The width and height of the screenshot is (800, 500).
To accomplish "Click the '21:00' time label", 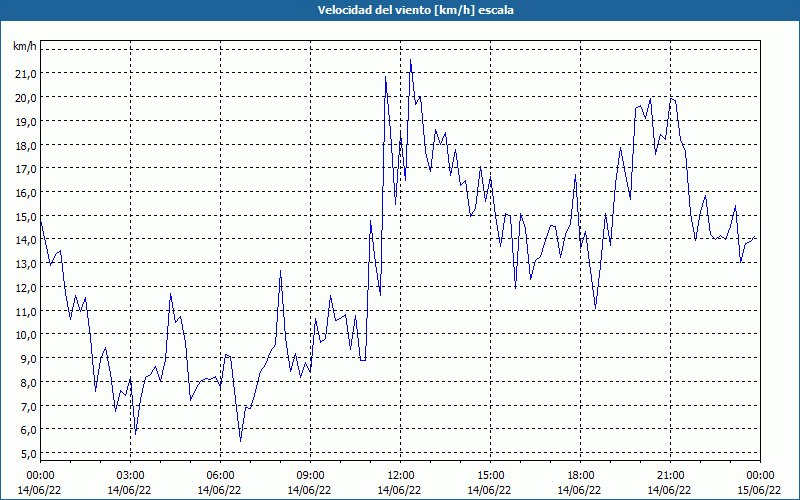I will [670, 476].
